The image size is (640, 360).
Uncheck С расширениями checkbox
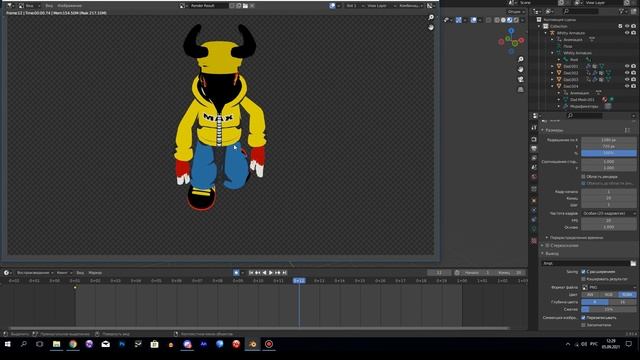pos(583,271)
